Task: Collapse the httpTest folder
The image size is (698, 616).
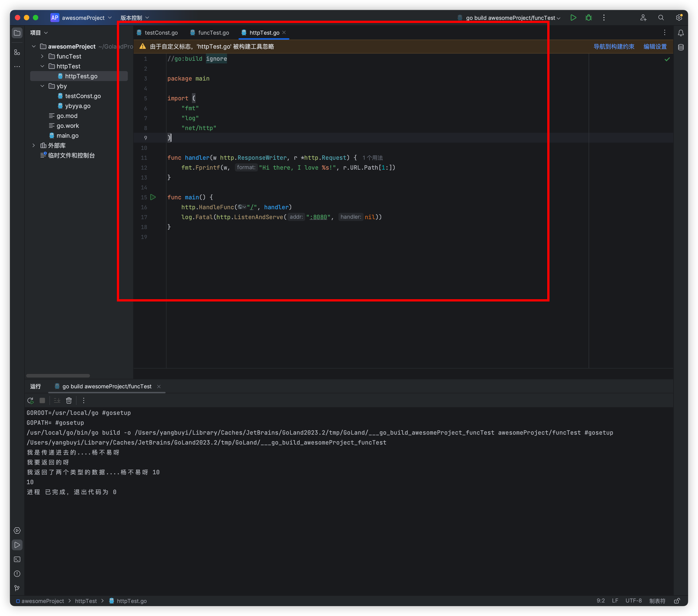Action: coord(42,66)
